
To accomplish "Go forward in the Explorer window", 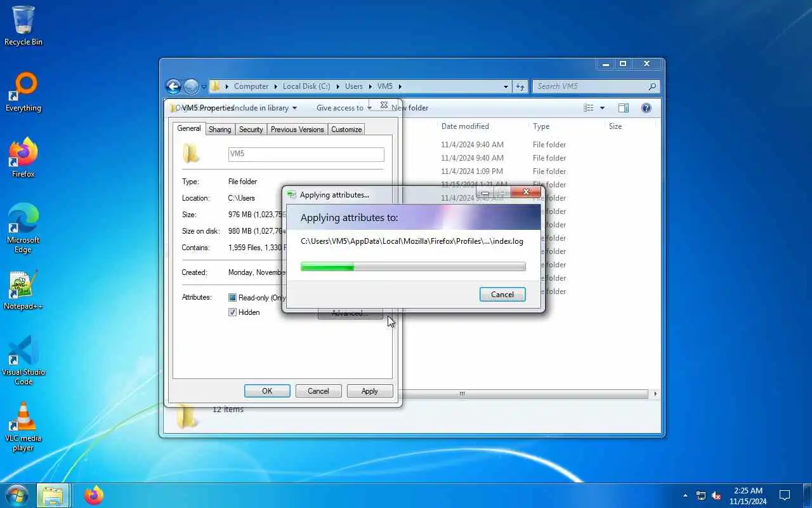I will coord(191,86).
